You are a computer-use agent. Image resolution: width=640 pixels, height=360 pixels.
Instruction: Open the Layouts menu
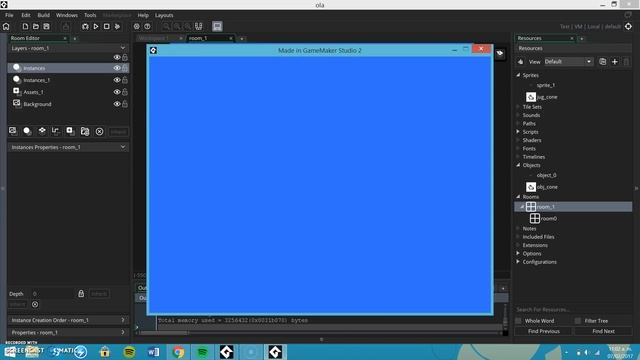[x=164, y=15]
